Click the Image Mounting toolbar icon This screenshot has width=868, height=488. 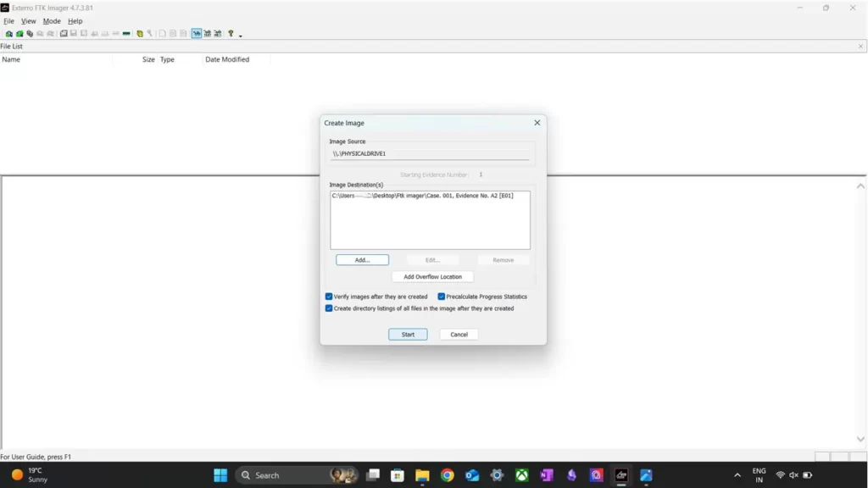click(30, 34)
